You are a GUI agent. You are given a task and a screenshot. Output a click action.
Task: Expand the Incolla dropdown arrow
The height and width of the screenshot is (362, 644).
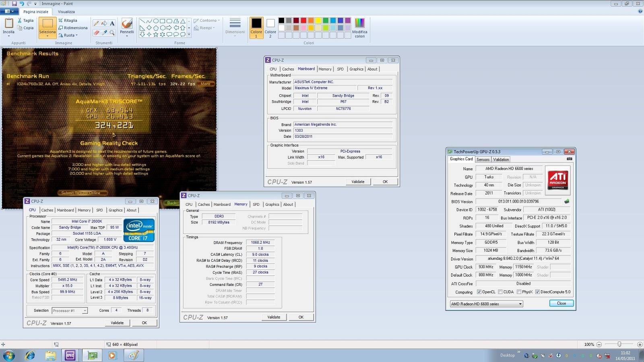pyautogui.click(x=8, y=36)
